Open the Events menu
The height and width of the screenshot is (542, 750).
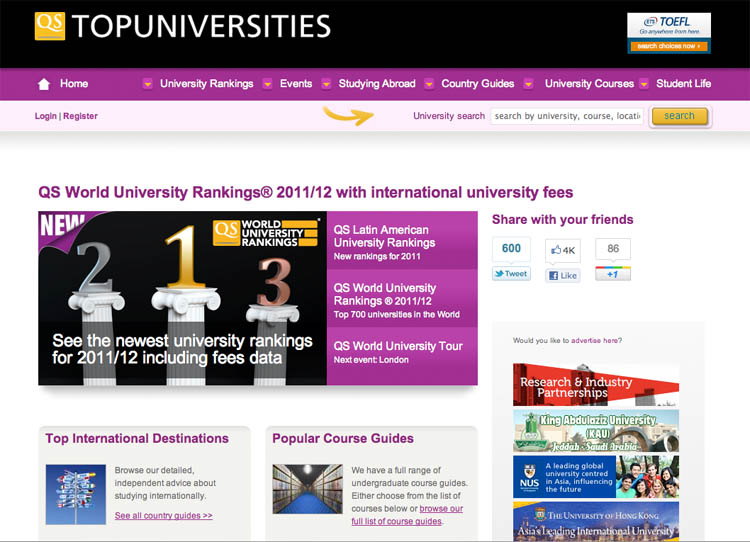point(296,84)
